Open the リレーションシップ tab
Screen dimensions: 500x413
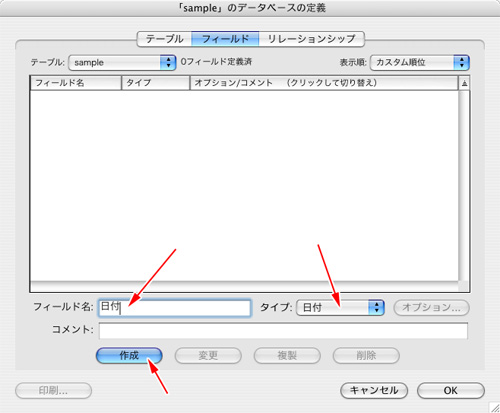(x=311, y=39)
